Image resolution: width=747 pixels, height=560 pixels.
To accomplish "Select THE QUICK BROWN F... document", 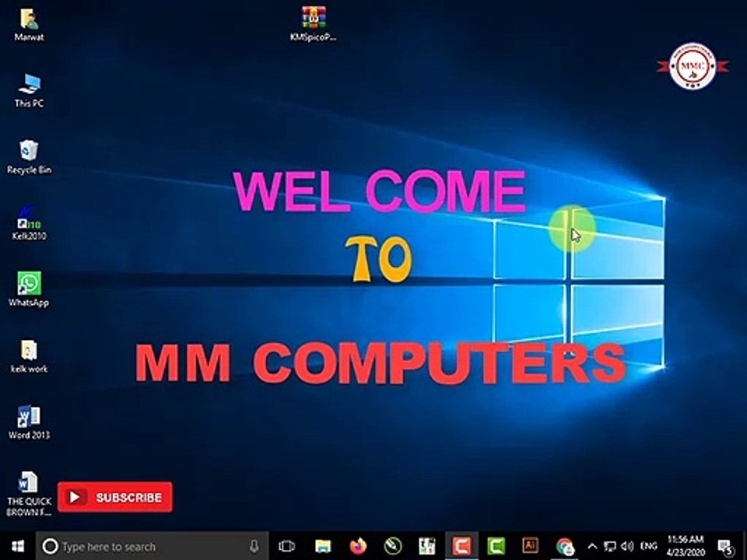I will click(x=29, y=494).
